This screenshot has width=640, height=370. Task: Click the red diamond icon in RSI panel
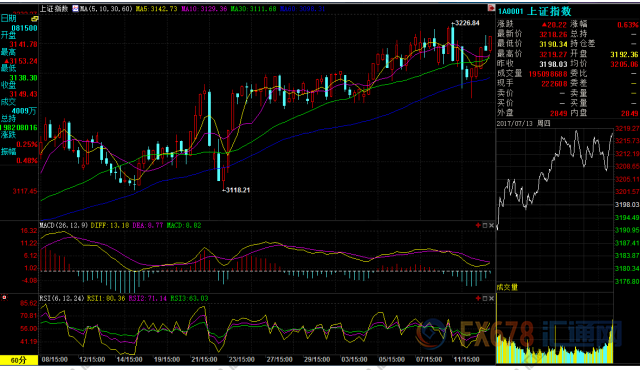coord(478,298)
